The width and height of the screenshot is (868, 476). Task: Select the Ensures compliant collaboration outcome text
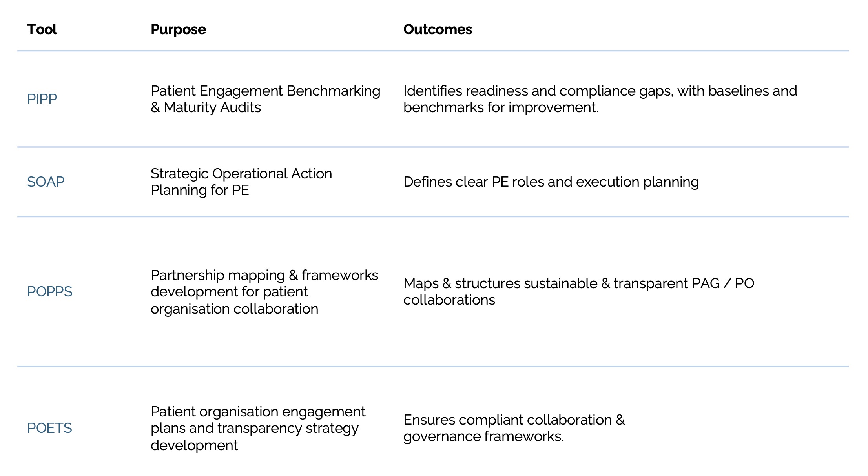(514, 428)
